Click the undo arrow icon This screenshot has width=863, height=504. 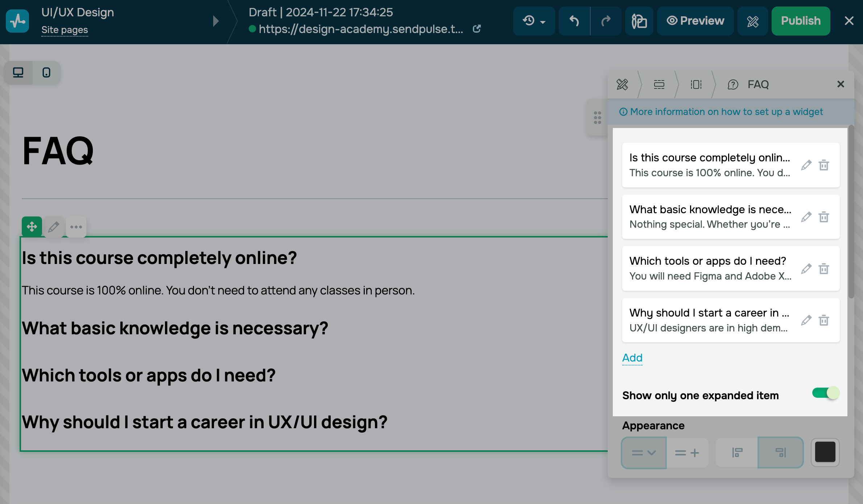pos(574,21)
